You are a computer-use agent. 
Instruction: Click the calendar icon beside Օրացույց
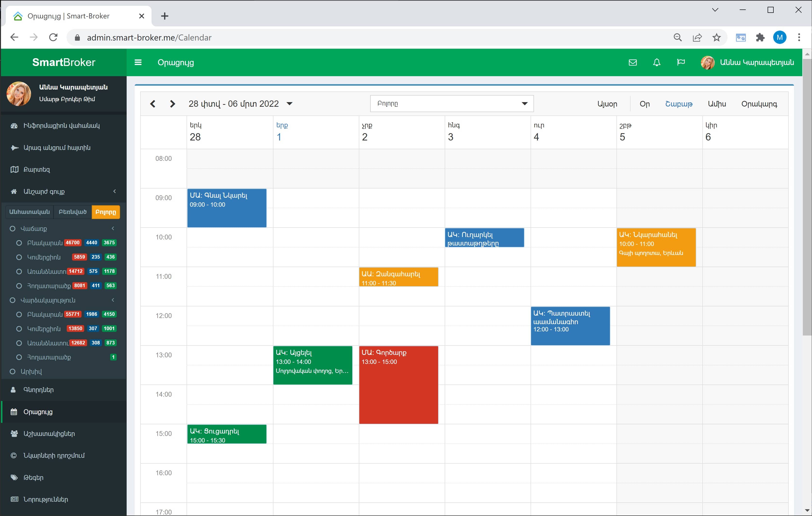click(x=14, y=412)
